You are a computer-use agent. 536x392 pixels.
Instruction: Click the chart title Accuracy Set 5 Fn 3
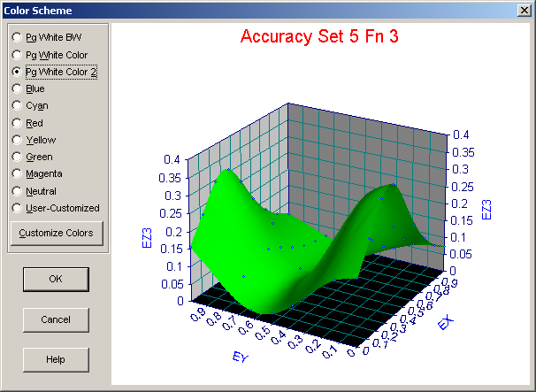(319, 36)
